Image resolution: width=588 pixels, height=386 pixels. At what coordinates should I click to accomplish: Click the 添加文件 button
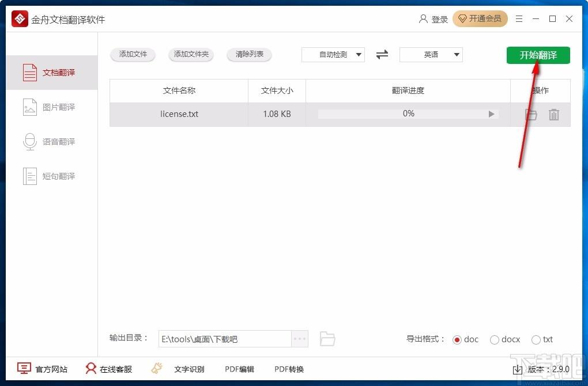[133, 54]
